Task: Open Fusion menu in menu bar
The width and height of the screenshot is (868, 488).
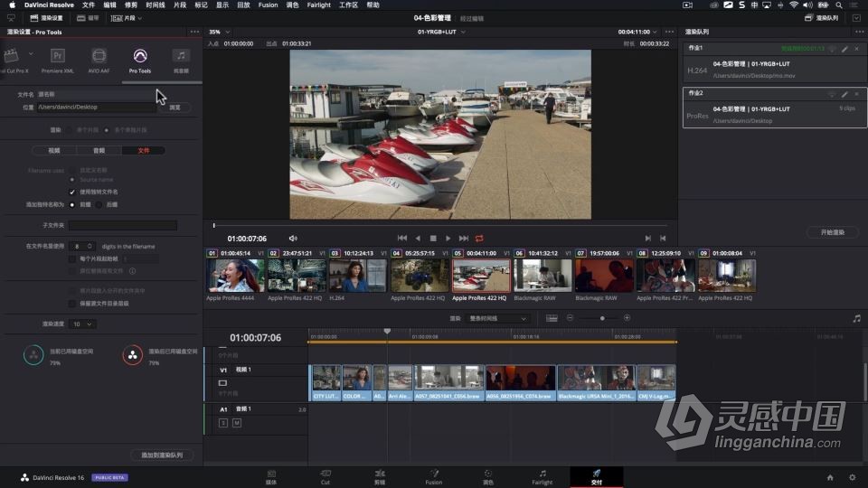Action: point(268,5)
